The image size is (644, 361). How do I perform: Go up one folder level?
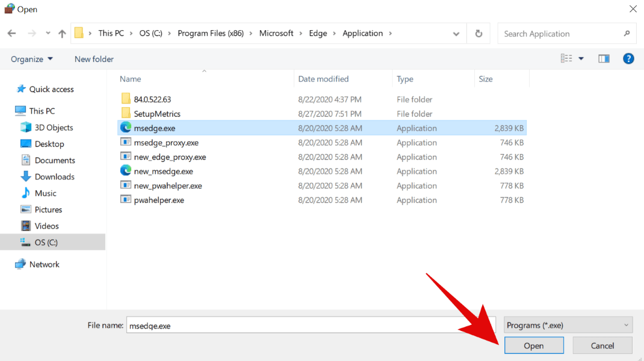pos(62,34)
